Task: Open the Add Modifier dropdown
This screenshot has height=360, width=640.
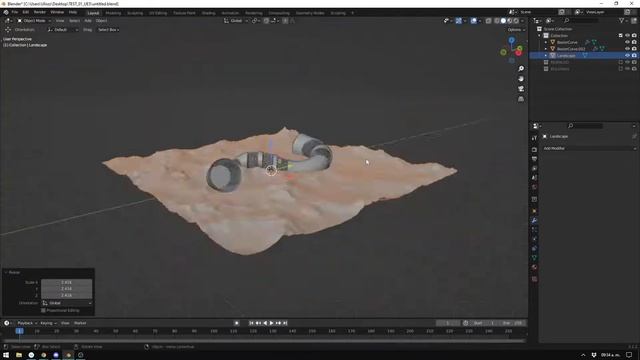Action: tap(589, 148)
